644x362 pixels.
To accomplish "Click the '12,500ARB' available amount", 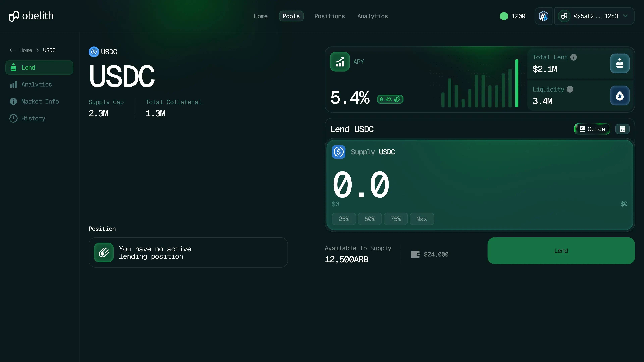I will 346,260.
